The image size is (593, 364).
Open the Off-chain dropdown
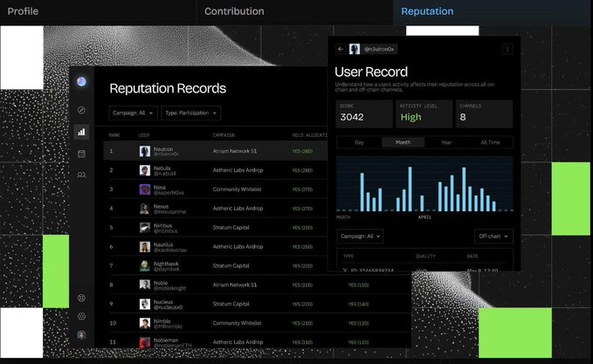pos(493,237)
